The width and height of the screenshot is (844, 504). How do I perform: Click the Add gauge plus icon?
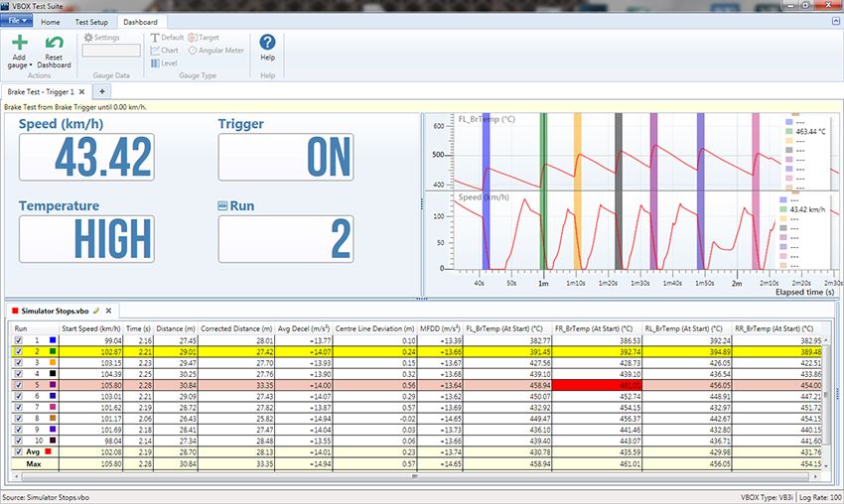coord(20,43)
